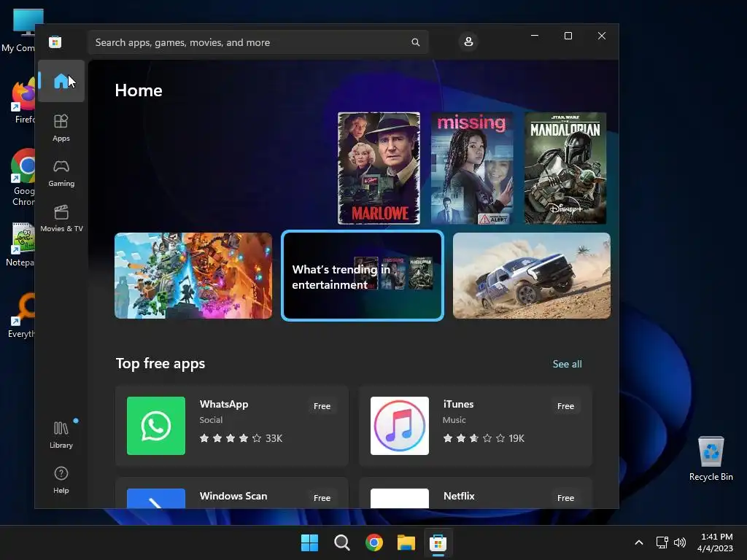The height and width of the screenshot is (560, 747).
Task: Click the search apps, games, movies field
Action: [258, 42]
